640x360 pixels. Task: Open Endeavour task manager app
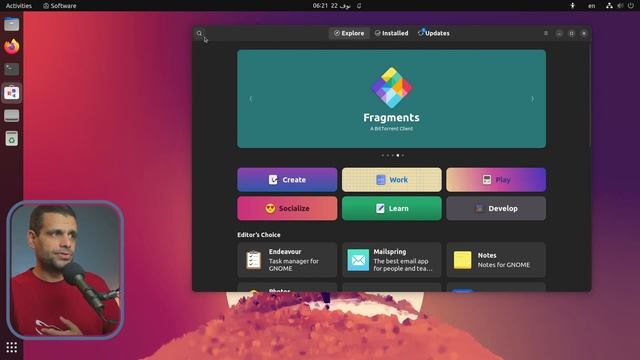(287, 260)
